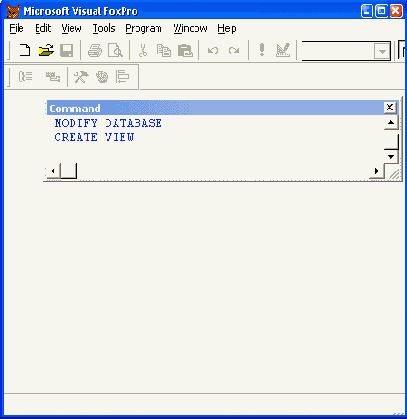This screenshot has width=407, height=419.
Task: Click the Command window scroll right arrow
Action: [x=377, y=171]
